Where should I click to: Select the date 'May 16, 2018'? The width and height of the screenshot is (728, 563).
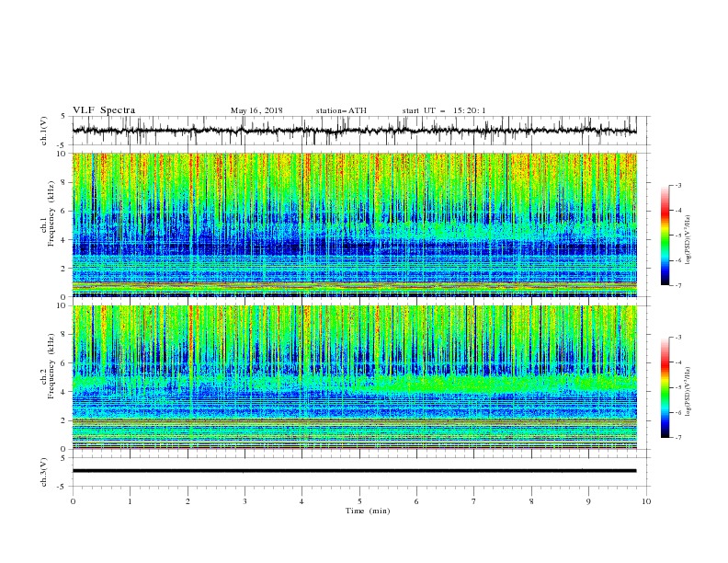click(256, 110)
